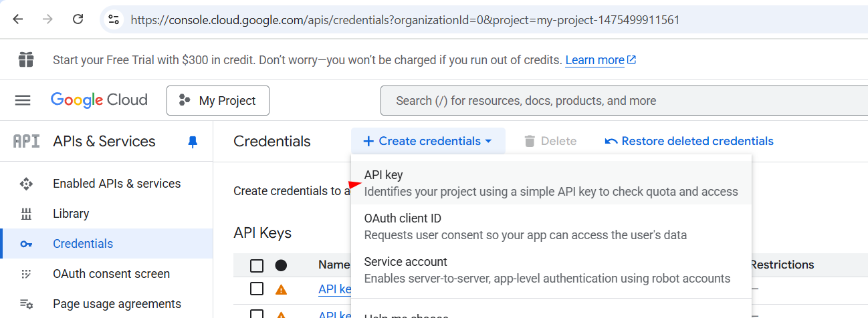
Task: Click the browser back arrow
Action: [18, 19]
